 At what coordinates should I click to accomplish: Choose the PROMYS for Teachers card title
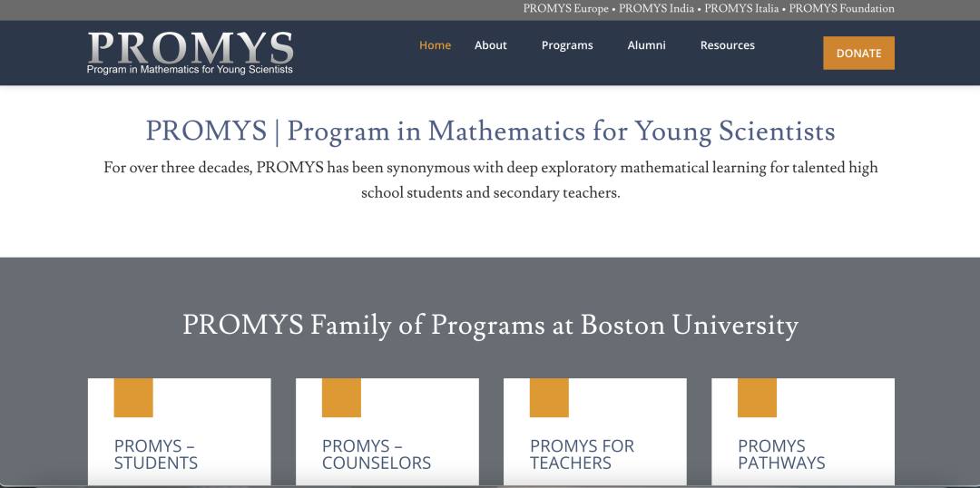pyautogui.click(x=582, y=454)
